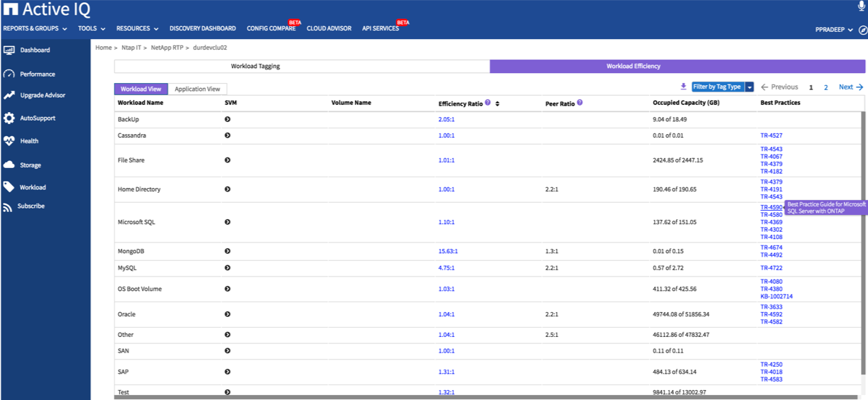This screenshot has width=868, height=400.
Task: Sort by the Efficiency Ratio sort arrows
Action: click(x=497, y=104)
